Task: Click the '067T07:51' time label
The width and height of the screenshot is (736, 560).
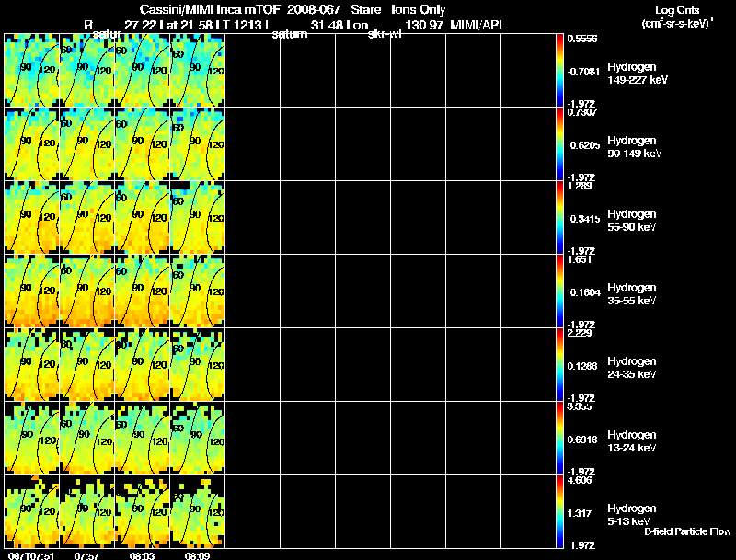Action: 31,555
